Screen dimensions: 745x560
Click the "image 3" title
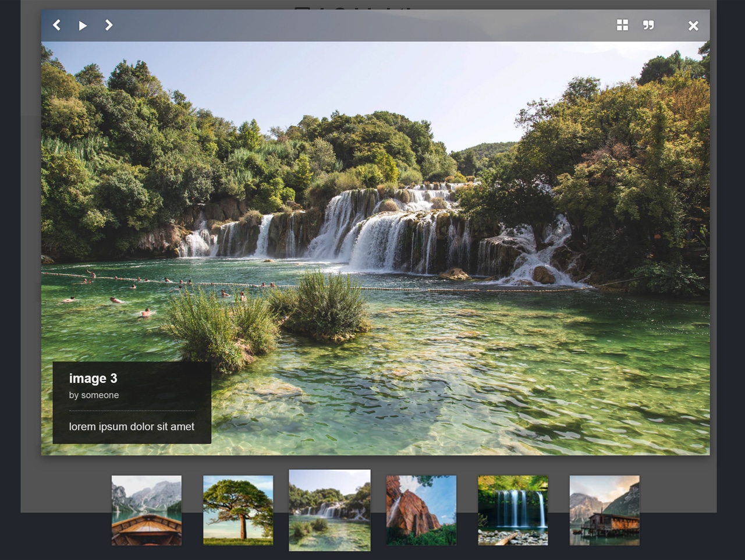tap(94, 378)
